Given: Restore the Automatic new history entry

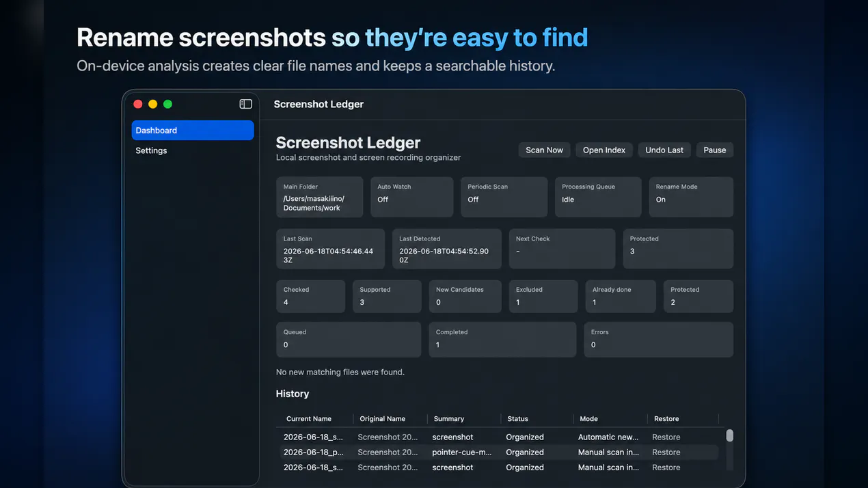Looking at the screenshot, I should click(x=666, y=437).
